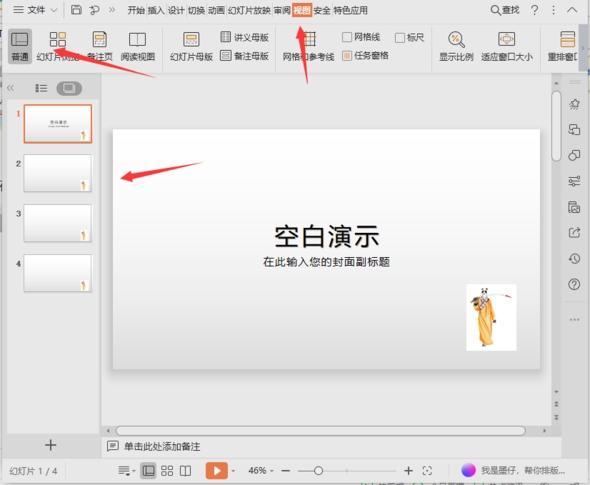The width and height of the screenshot is (590, 485).
Task: Click the question mark help icon at top
Action: (x=534, y=10)
